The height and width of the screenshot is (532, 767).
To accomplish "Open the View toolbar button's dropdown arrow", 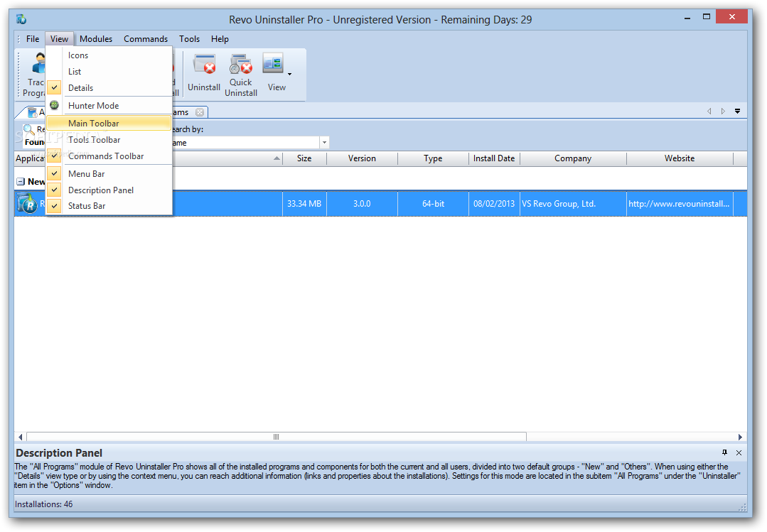I will 289,75.
